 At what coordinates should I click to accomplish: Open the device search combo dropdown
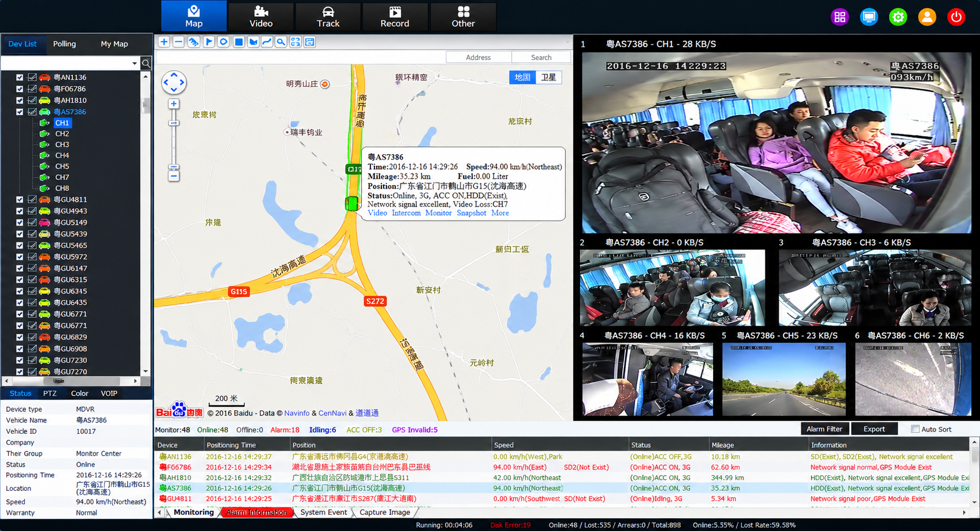(135, 63)
